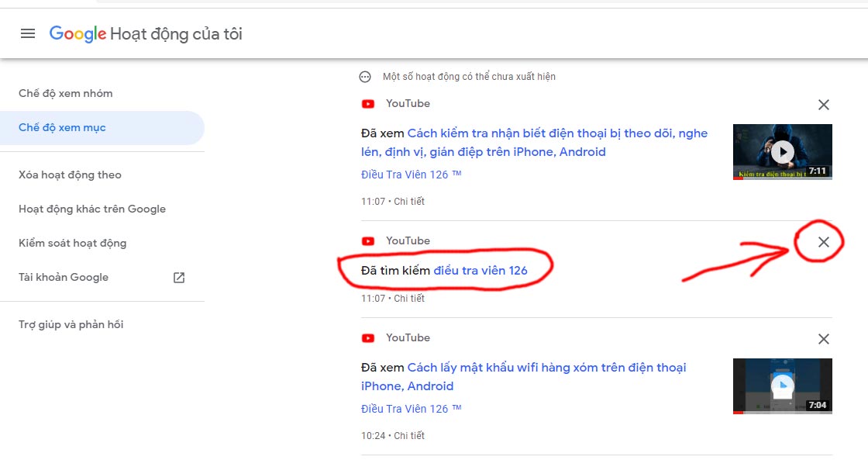Select Chế độ xem nhóm view
The image size is (868, 460).
coord(65,93)
